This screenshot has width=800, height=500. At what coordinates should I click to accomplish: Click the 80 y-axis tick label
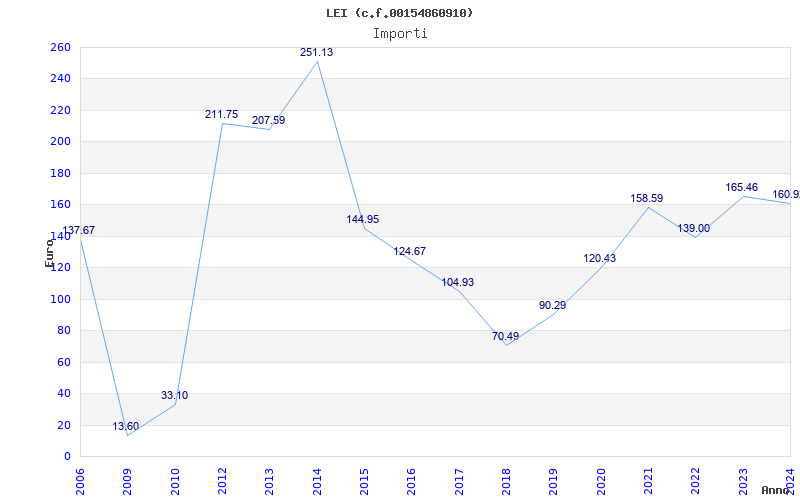[63, 331]
